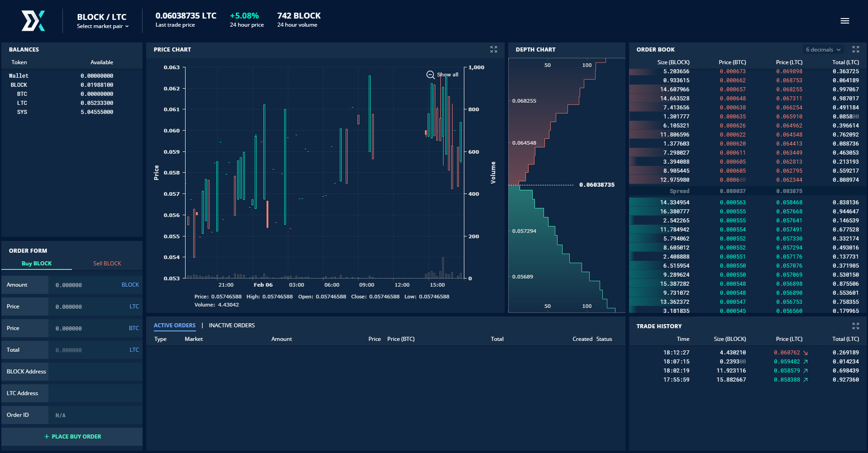Click the Amount BLOCK input field
The image size is (868, 453).
pos(95,285)
